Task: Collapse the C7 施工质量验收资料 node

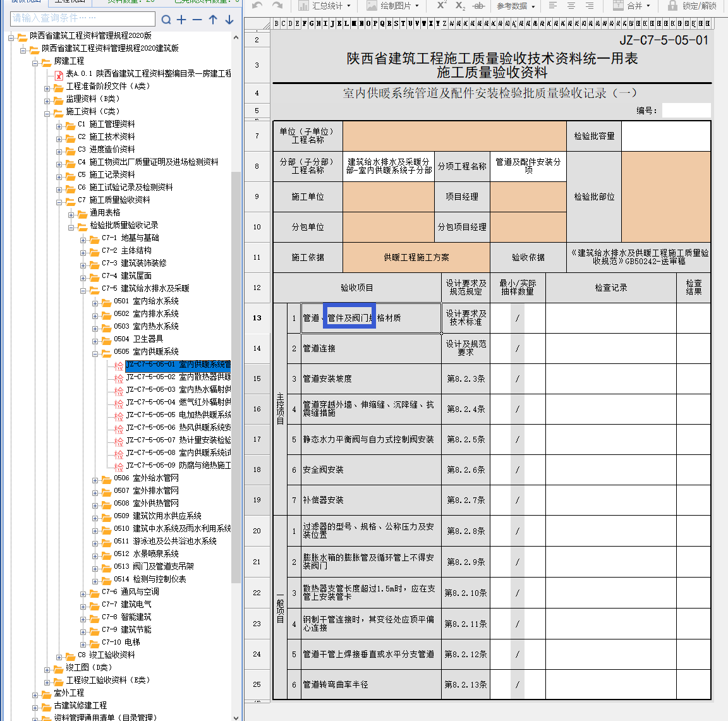Action: pos(59,202)
